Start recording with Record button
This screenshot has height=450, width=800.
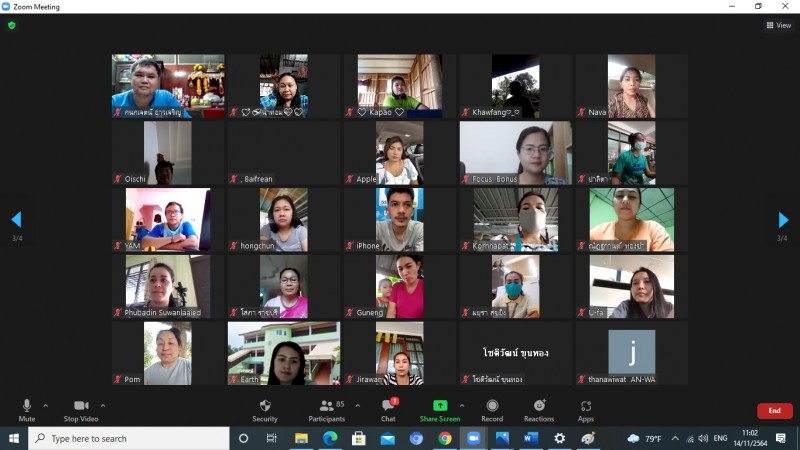pyautogui.click(x=492, y=409)
